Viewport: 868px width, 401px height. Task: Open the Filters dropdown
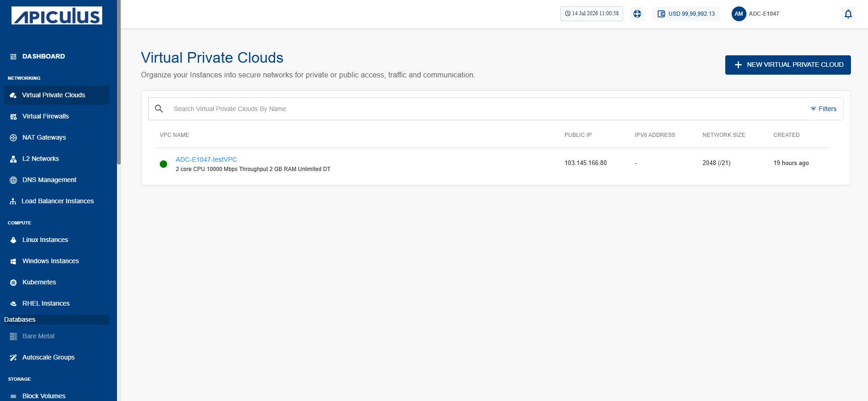click(823, 109)
